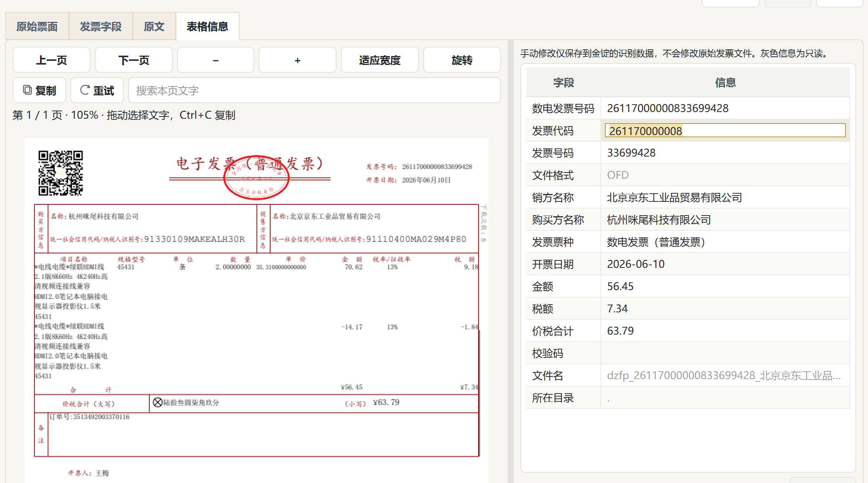Image resolution: width=868 pixels, height=483 pixels.
Task: Select the 数电发票号码 value cell
Action: point(725,108)
